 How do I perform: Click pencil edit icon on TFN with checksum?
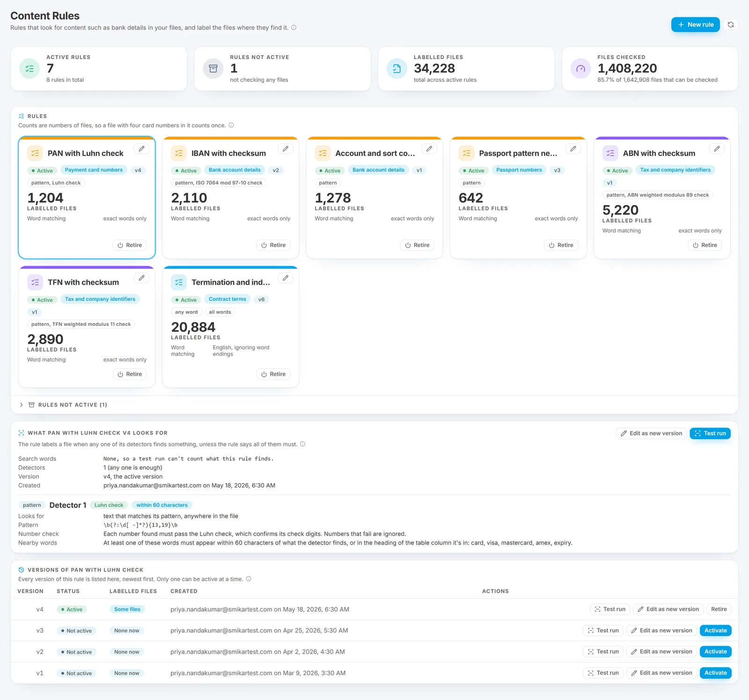(x=142, y=278)
